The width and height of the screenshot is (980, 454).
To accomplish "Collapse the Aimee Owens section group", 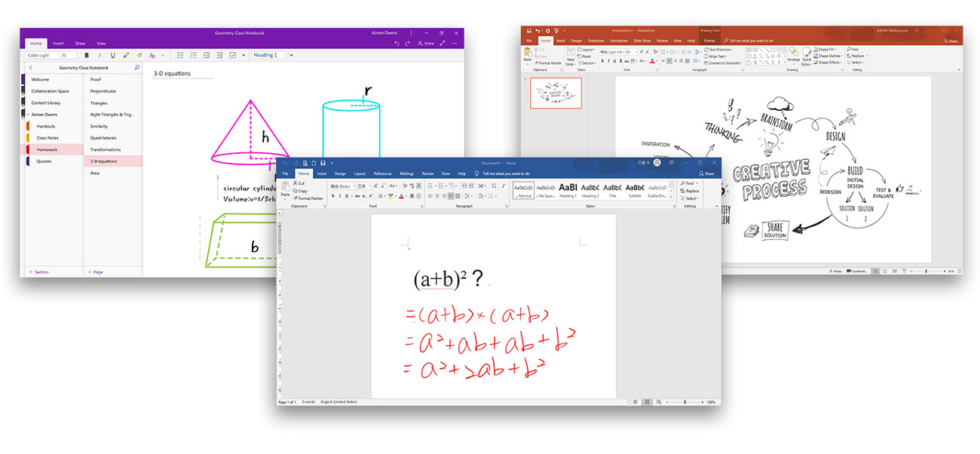I will coord(28,115).
